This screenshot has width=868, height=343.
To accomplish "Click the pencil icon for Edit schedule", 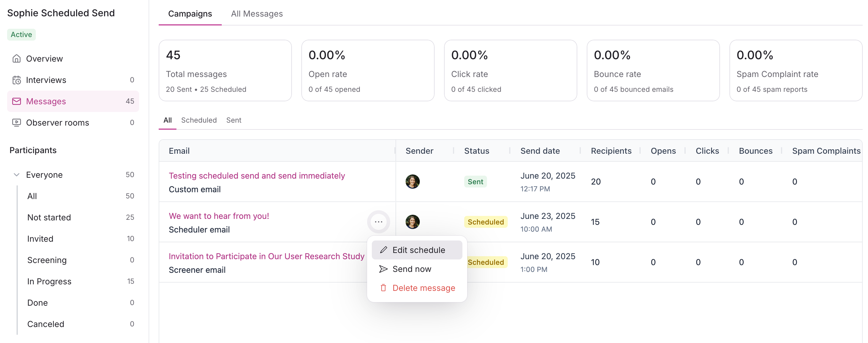I will click(x=383, y=250).
